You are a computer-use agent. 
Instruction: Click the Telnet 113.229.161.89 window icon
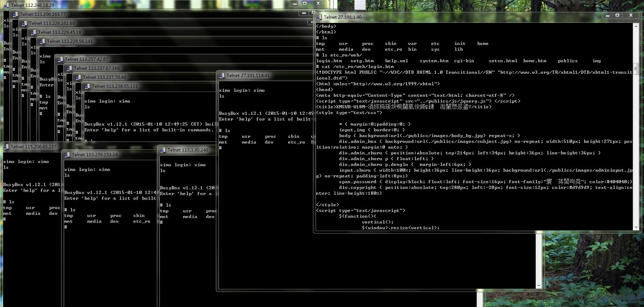tap(24, 23)
